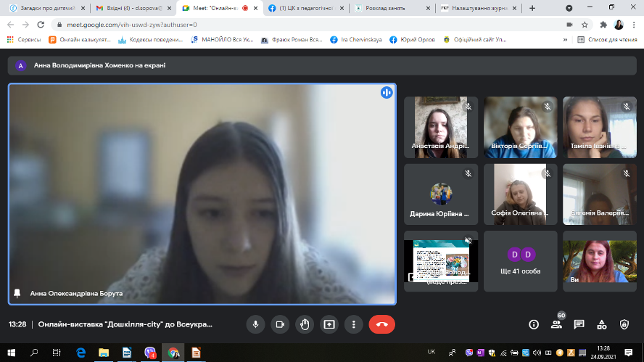Screen dimensions: 644x362
Task: Select Дарина Юріївна participant tile
Action: pyautogui.click(x=441, y=194)
